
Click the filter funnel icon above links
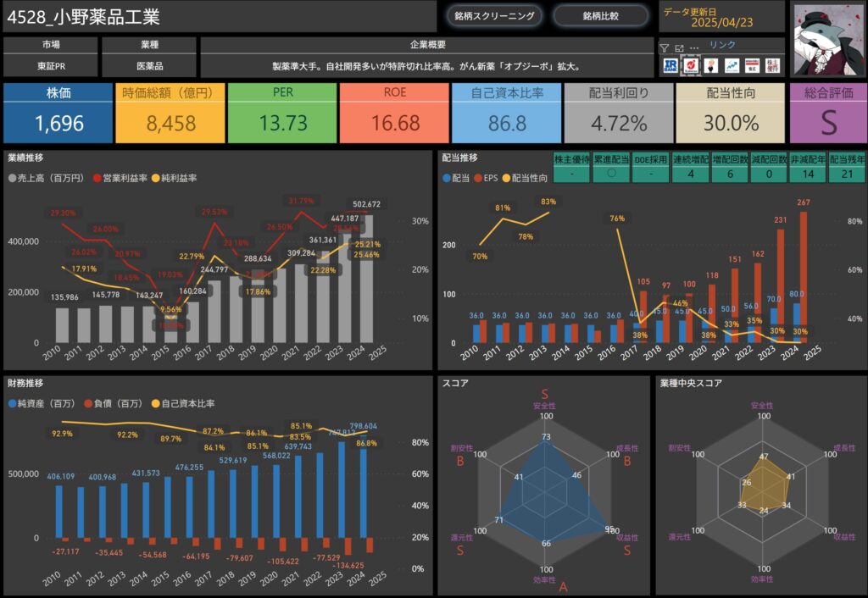click(x=665, y=48)
